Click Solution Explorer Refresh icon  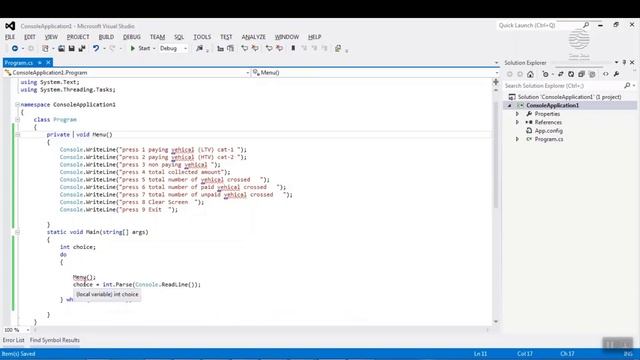(571, 74)
